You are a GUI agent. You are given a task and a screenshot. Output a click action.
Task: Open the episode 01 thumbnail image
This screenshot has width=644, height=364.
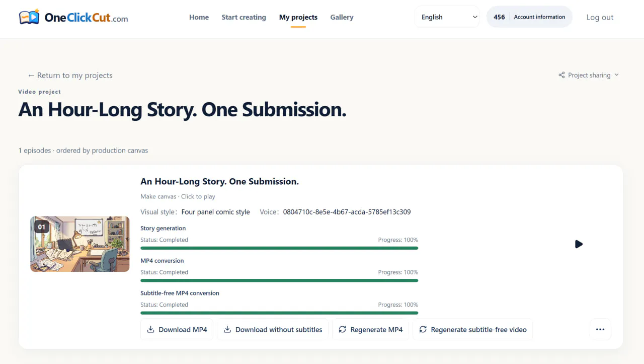pyautogui.click(x=79, y=244)
